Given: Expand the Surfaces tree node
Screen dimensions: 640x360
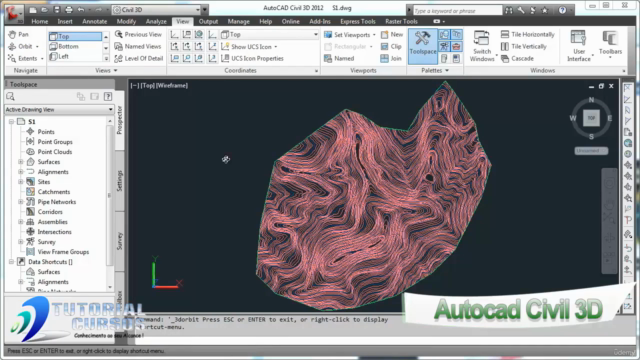Looking at the screenshot, I should [x=20, y=162].
